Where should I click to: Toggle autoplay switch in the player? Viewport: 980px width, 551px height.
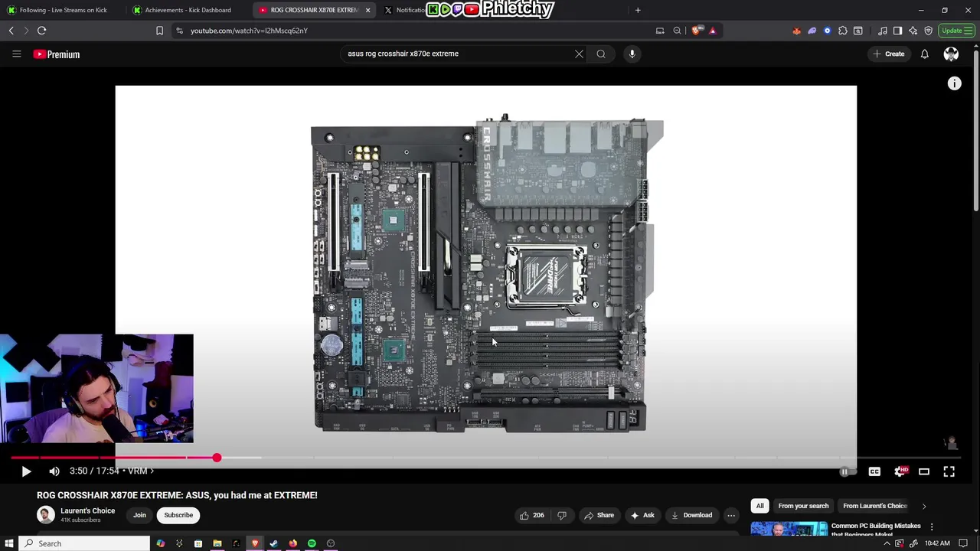tap(847, 471)
